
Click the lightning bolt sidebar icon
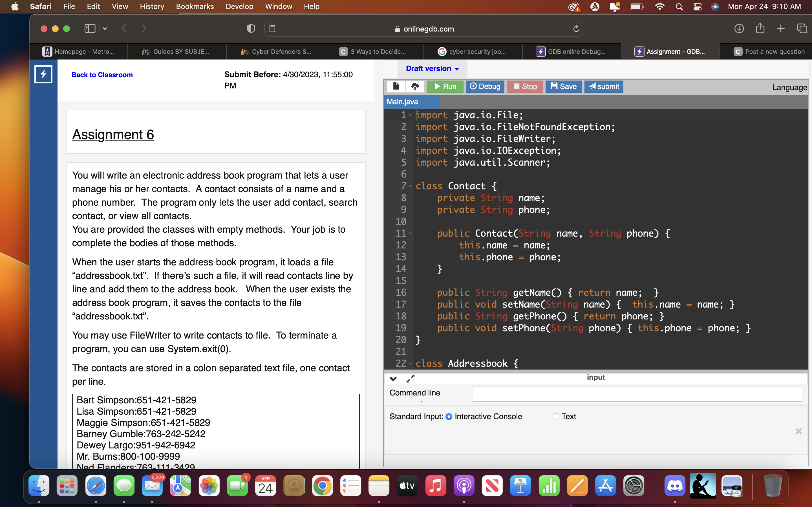click(43, 74)
